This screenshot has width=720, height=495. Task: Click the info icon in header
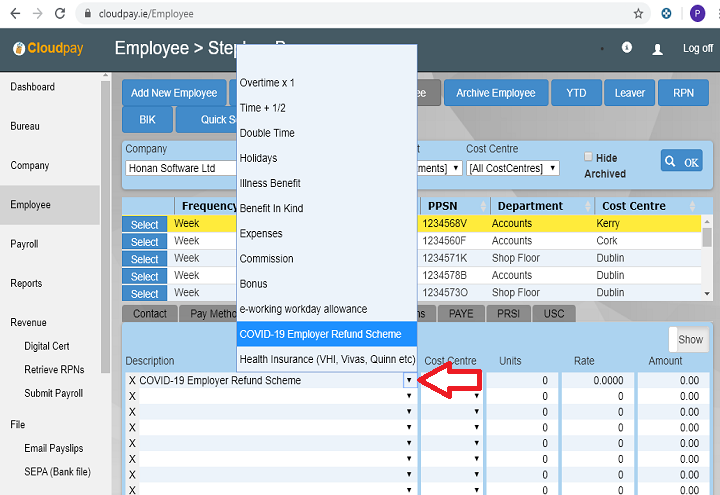(x=627, y=48)
